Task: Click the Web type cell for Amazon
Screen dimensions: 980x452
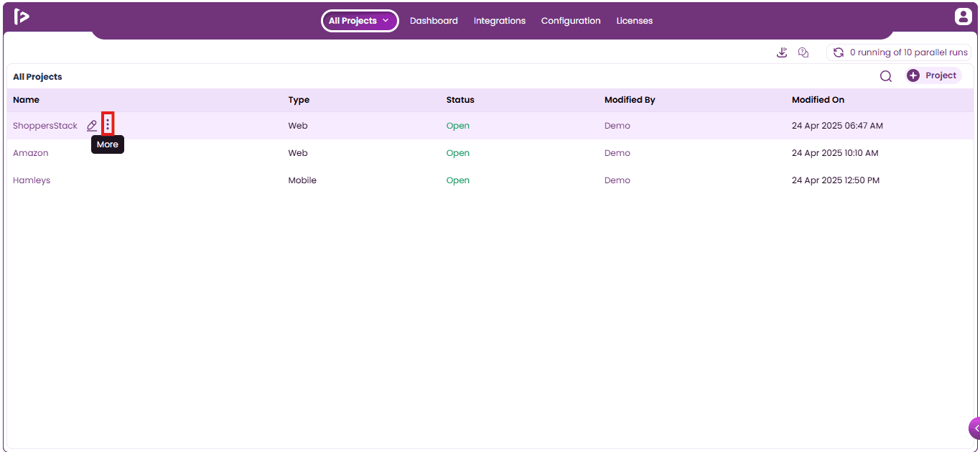Action: tap(298, 153)
